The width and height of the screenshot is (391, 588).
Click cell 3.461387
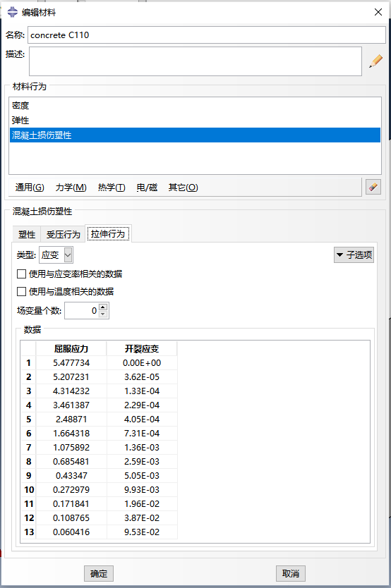(x=71, y=405)
